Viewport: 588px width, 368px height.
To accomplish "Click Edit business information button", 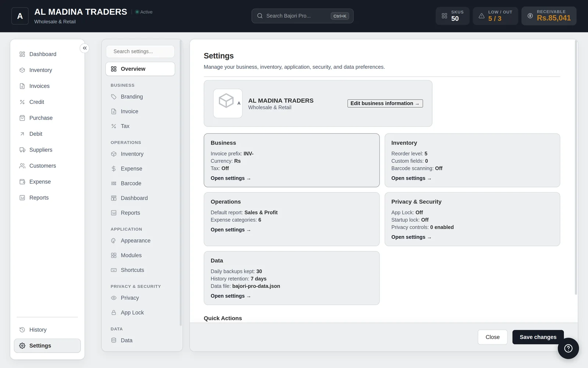I will [x=385, y=103].
